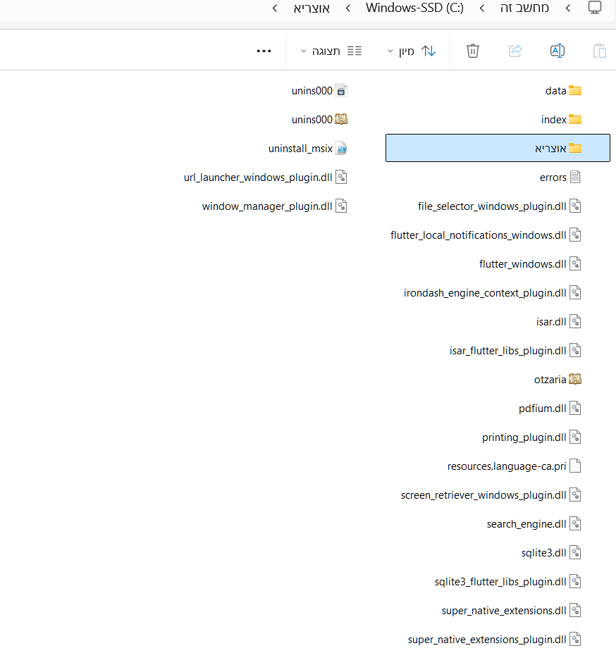Open the מיון (Sort) dropdown
Screen dimensions: 616x672
click(412, 51)
